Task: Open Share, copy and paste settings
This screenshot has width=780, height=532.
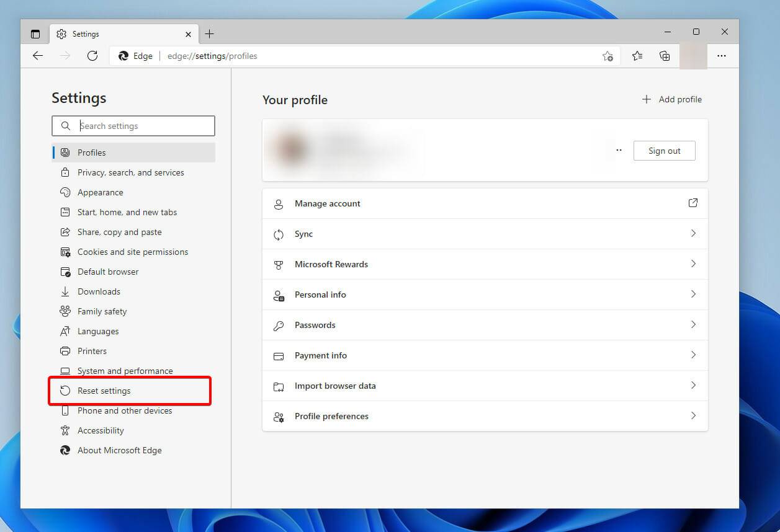Action: 133,232
